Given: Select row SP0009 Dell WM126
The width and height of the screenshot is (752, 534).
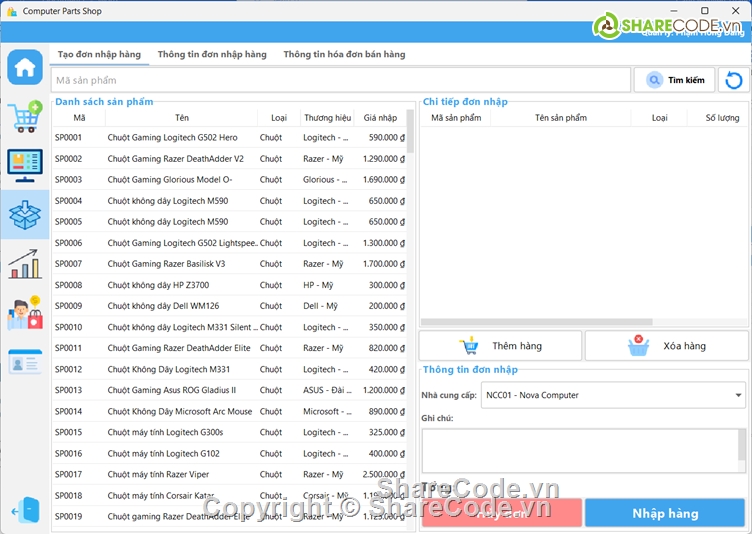Looking at the screenshot, I should pos(229,306).
